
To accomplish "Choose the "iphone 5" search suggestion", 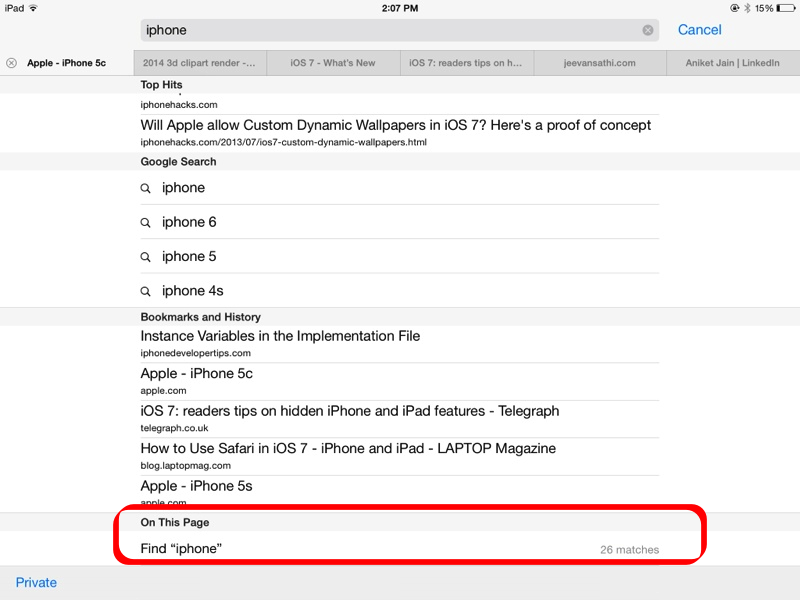I will click(399, 256).
